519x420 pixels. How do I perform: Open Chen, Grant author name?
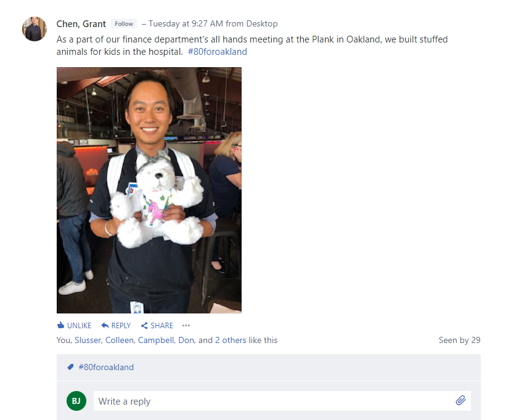tap(81, 24)
